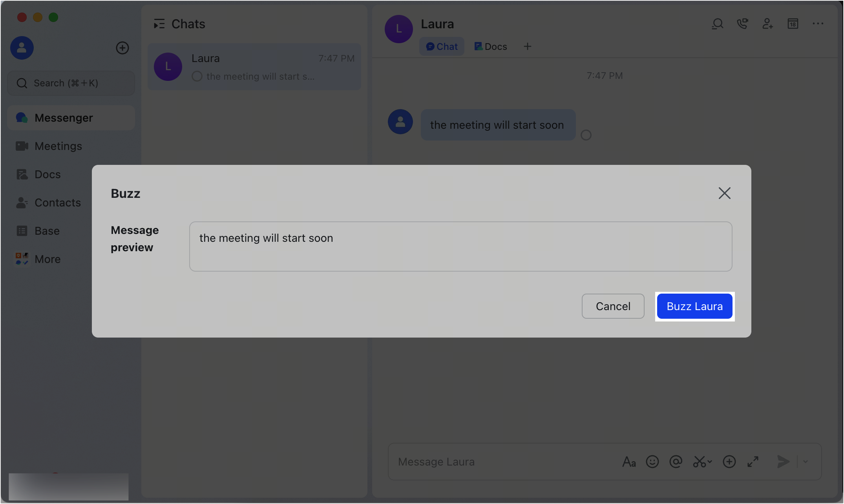This screenshot has height=504, width=844.
Task: Open the Contacts section
Action: (58, 202)
